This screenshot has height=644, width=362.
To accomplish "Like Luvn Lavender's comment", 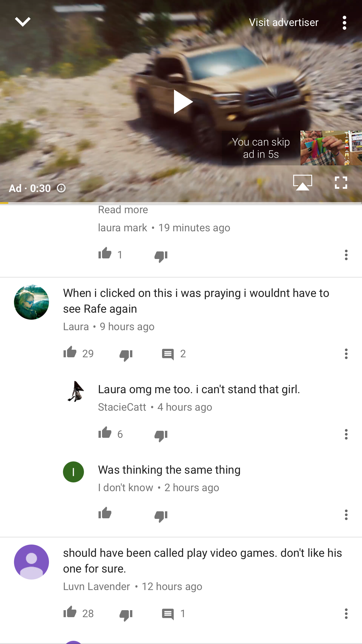I will pos(70,612).
